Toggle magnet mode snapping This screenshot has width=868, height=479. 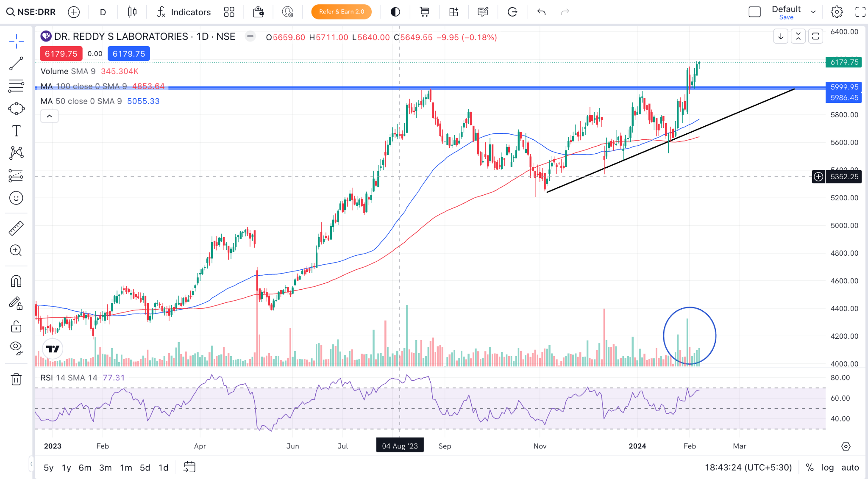coord(16,281)
